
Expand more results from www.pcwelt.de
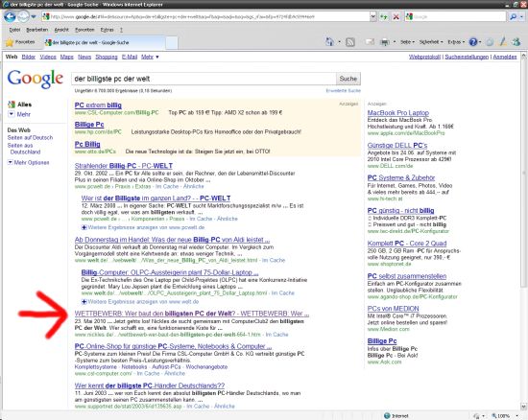143,227
